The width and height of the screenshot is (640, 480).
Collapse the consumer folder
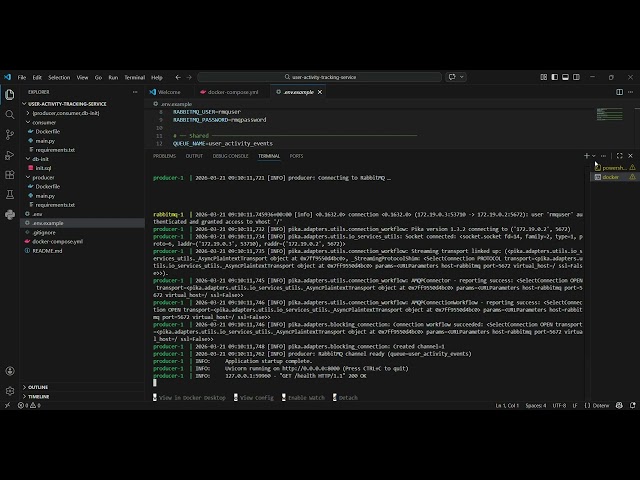(82, 122)
